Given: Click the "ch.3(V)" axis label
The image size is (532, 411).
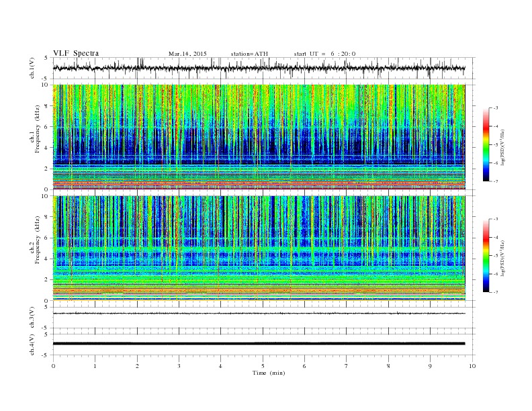Looking at the screenshot, I should click(32, 318).
